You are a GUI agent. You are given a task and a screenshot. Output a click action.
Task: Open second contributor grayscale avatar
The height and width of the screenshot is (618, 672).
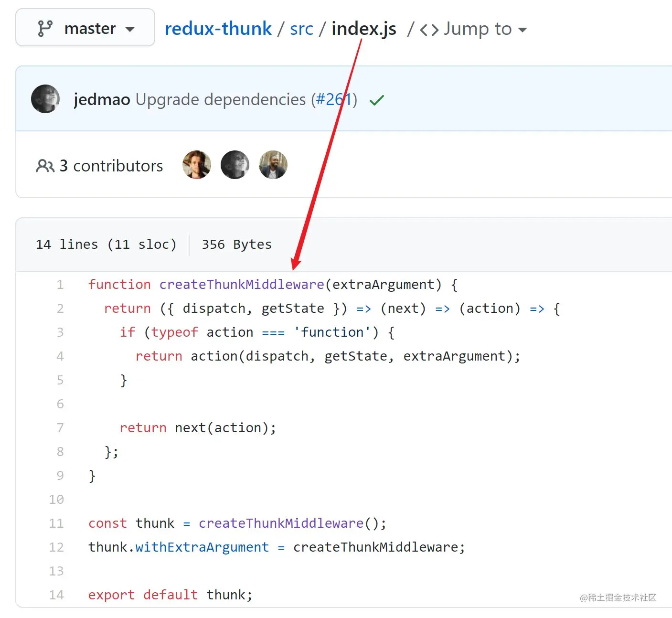pyautogui.click(x=235, y=165)
